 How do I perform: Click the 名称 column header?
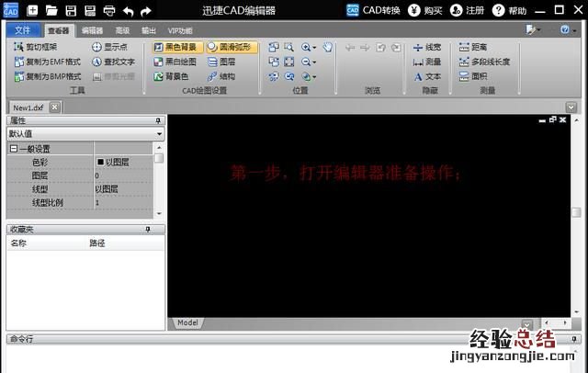click(x=18, y=243)
